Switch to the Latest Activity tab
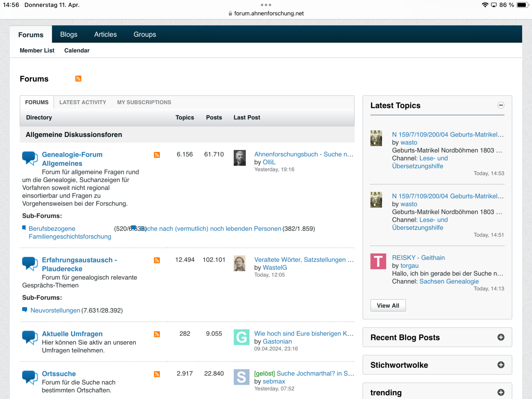 [82, 102]
